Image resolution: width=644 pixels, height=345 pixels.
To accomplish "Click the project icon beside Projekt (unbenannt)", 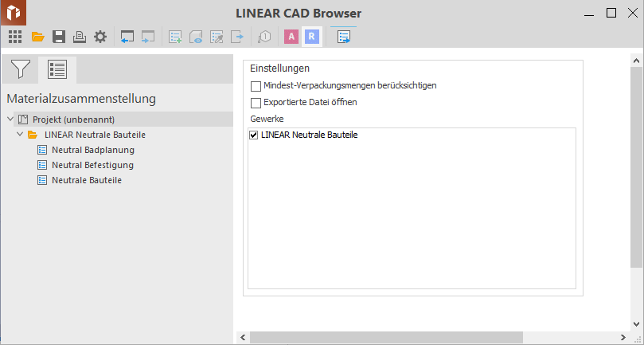I will click(23, 120).
